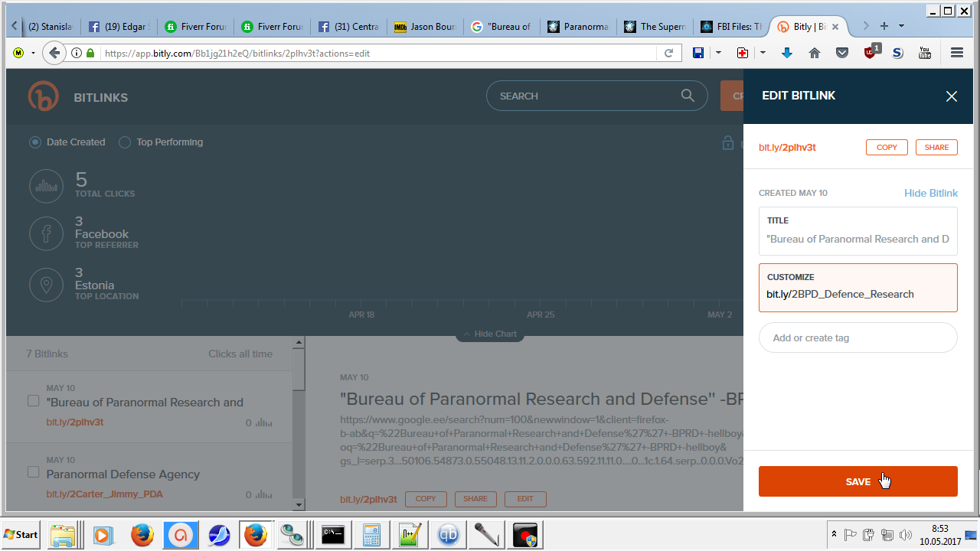The height and width of the screenshot is (551, 980).
Task: Switch to the (19) Edgar Facebook tab
Action: (x=119, y=27)
